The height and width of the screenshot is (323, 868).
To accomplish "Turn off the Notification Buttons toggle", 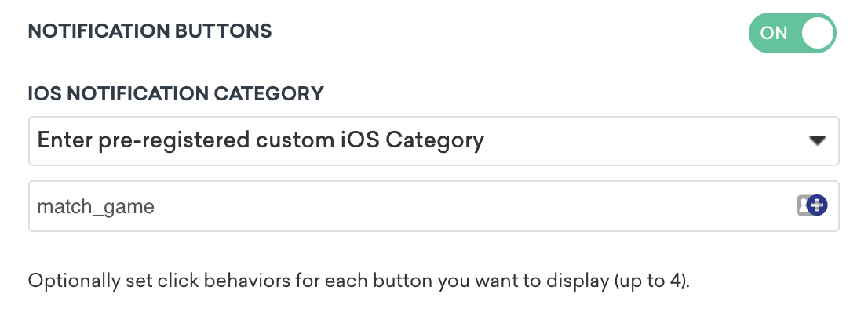I will tap(793, 32).
